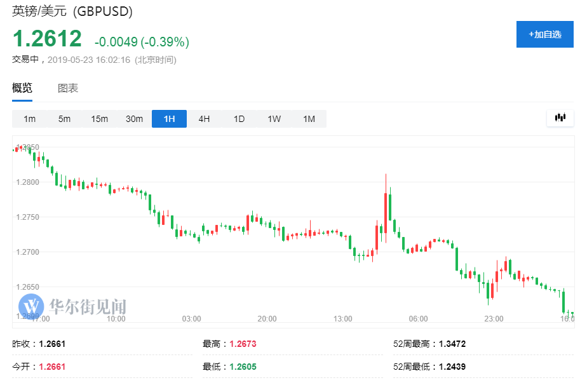
Task: Select the monthly 1M timeframe at row end
Action: (x=309, y=119)
